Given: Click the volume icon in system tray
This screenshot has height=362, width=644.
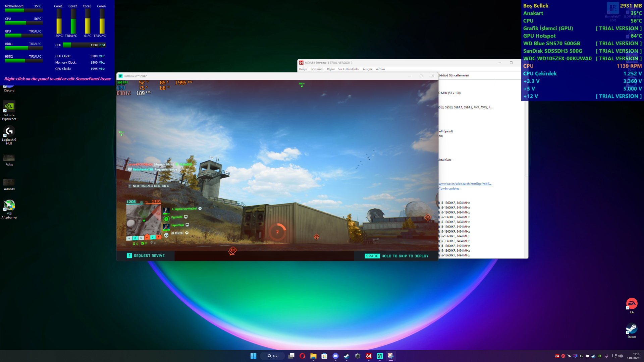Looking at the screenshot, I should pos(621,356).
